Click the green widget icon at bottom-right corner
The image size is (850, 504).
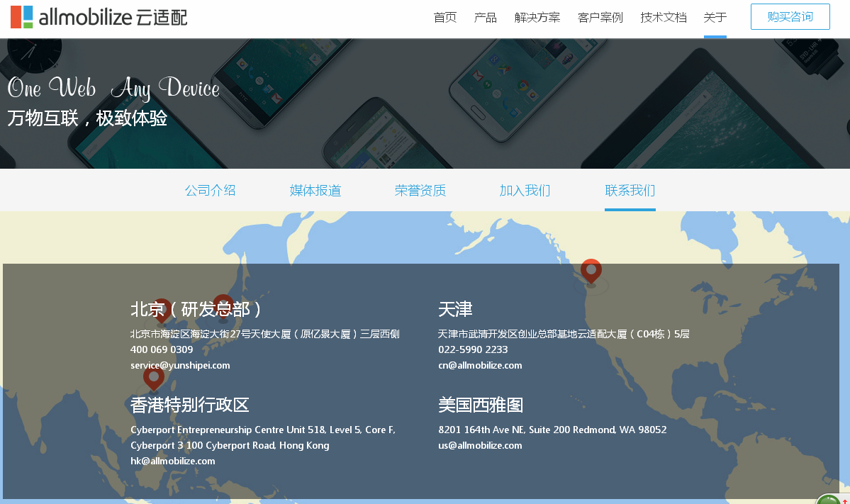829,499
